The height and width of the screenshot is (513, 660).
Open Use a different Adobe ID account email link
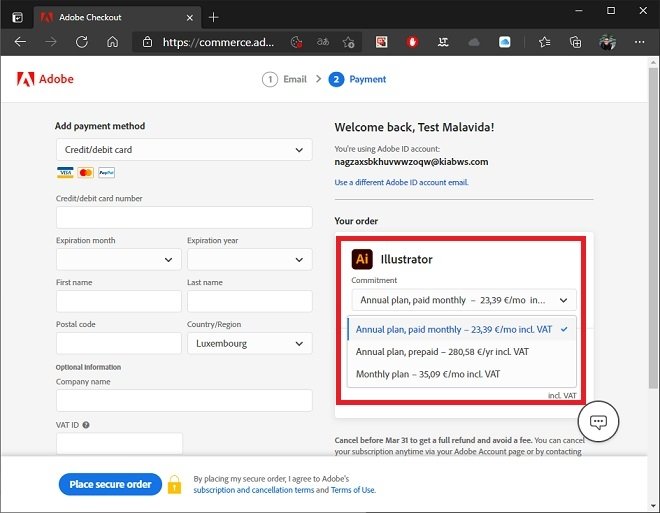coord(401,182)
